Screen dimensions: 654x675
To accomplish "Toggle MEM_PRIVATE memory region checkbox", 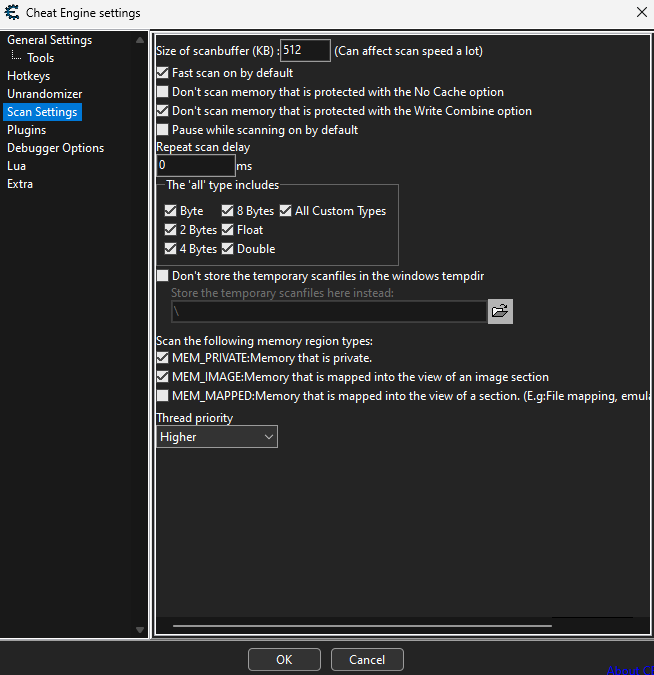I will click(163, 358).
